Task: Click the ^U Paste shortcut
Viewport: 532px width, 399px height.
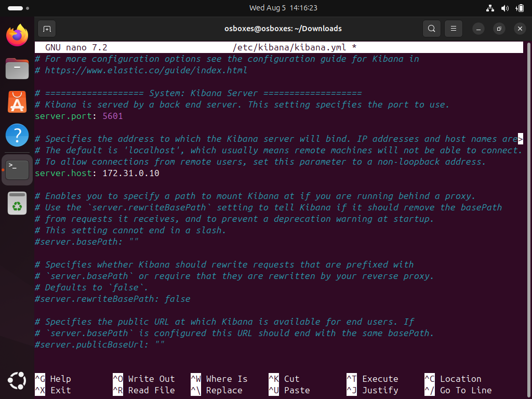Action: click(289, 391)
